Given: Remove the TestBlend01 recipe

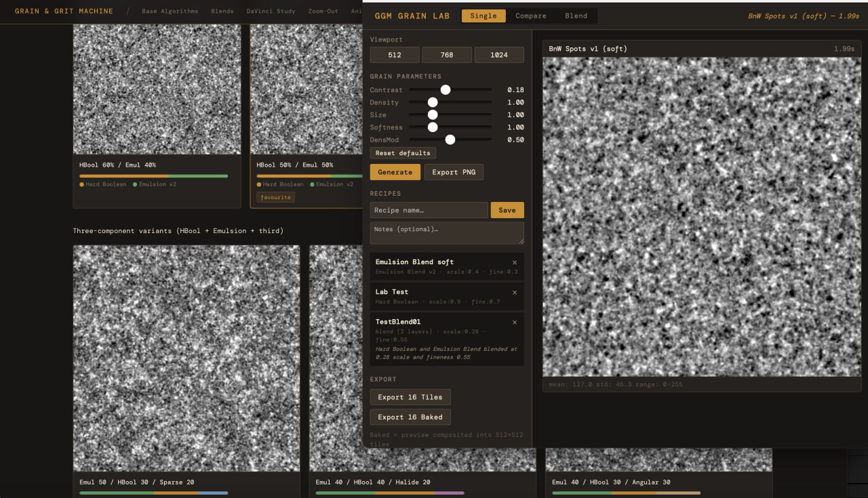Looking at the screenshot, I should point(514,322).
